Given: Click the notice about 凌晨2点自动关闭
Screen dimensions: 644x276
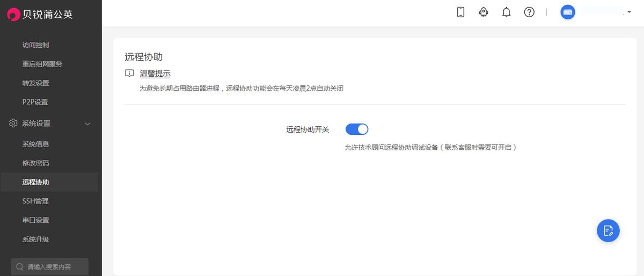Looking at the screenshot, I should [x=241, y=88].
